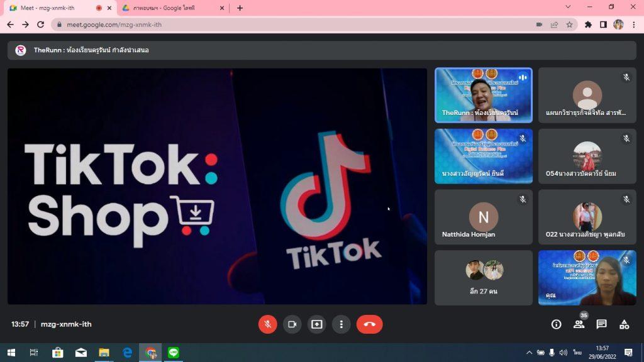Image resolution: width=644 pixels, height=362 pixels.
Task: Launch Microsoft Store from taskbar
Action: 57,353
